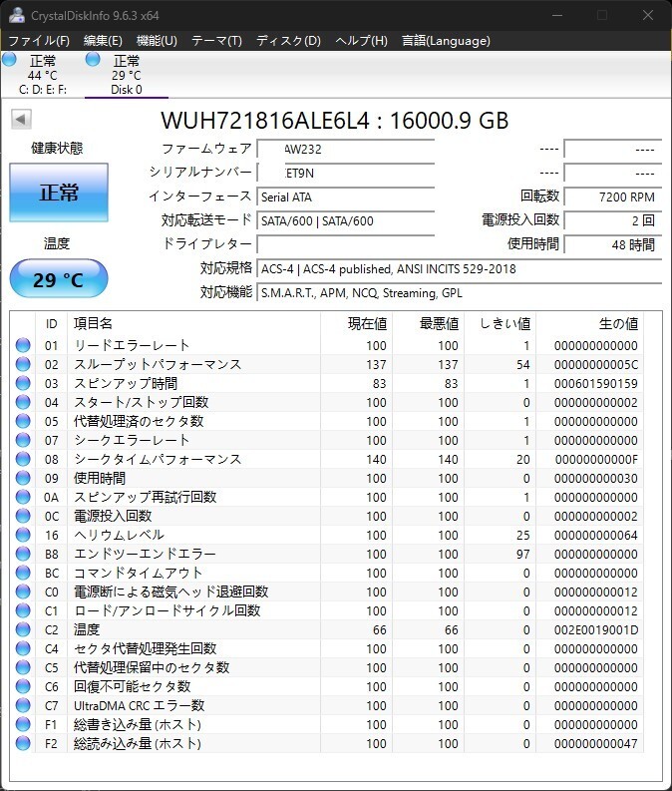The image size is (672, 791).
Task: Click the 48 時間 power-on hours field
Action: (x=613, y=244)
